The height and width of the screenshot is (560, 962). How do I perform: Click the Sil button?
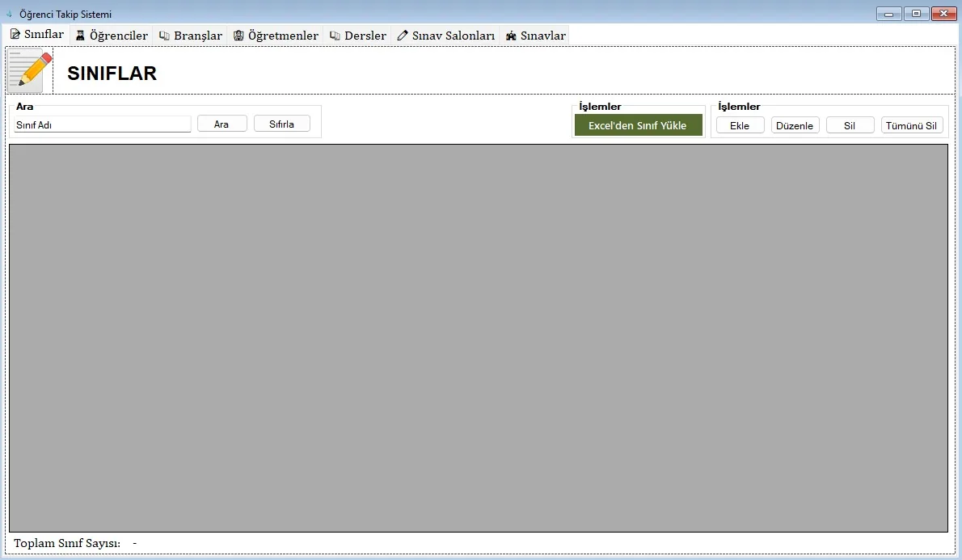850,125
